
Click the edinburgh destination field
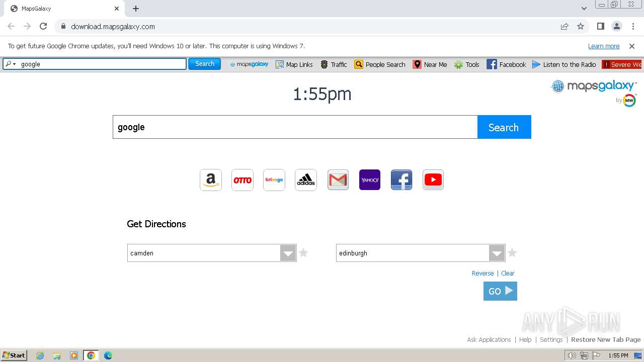click(413, 253)
